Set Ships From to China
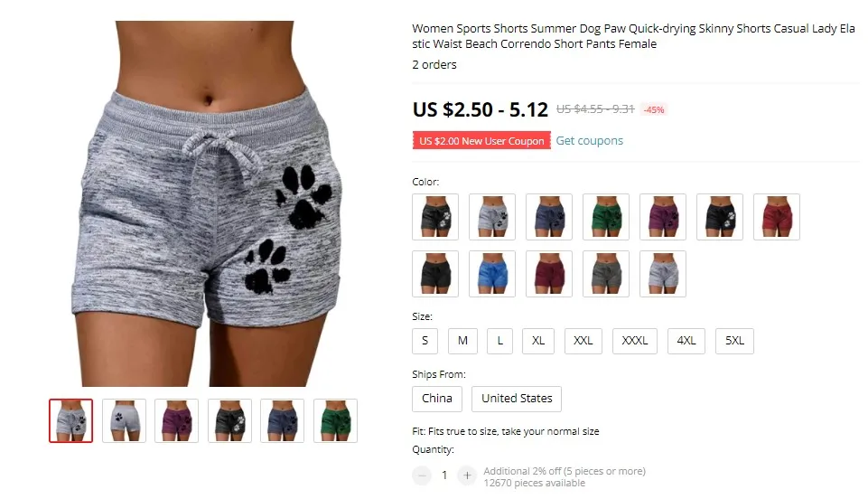 point(437,399)
